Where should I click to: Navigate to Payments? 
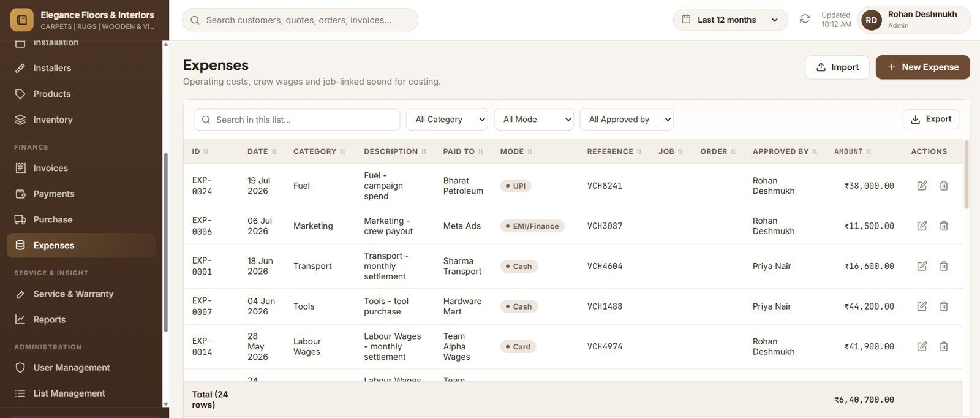click(x=81, y=194)
